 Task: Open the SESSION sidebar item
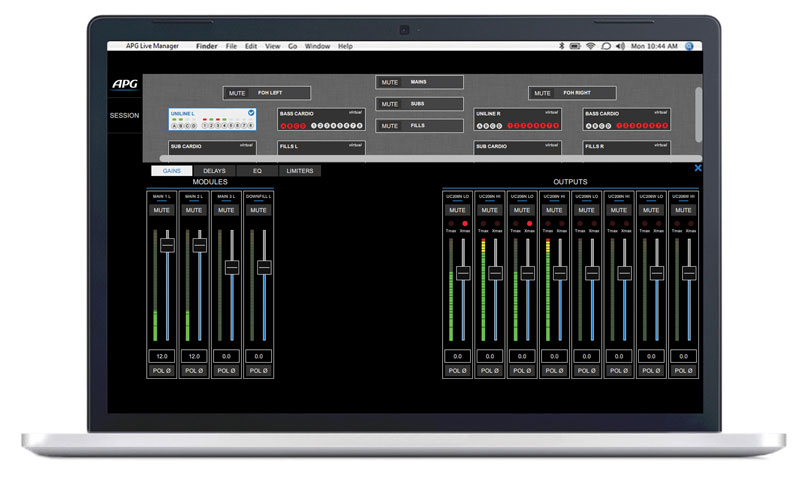coord(124,115)
